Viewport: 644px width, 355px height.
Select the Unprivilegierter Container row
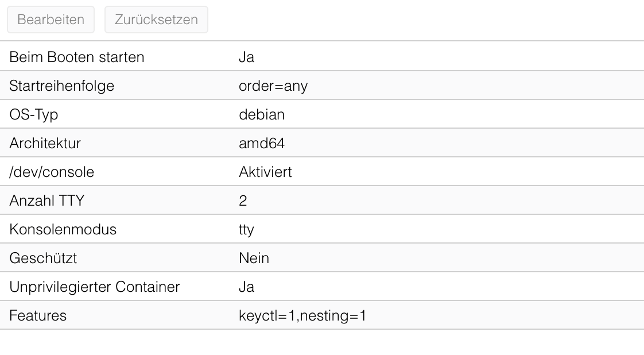point(322,287)
